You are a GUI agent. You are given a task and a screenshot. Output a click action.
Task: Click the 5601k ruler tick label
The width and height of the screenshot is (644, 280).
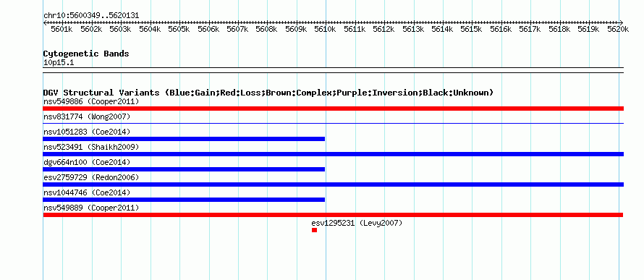pos(62,30)
